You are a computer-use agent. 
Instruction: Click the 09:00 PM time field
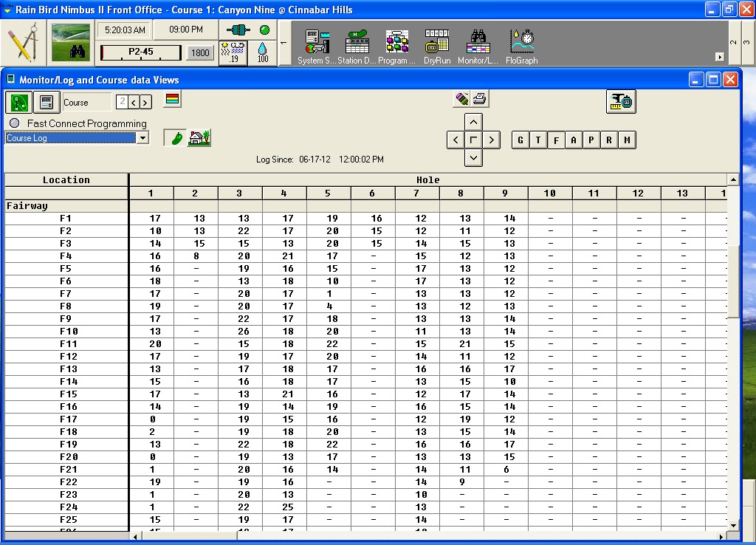click(186, 30)
